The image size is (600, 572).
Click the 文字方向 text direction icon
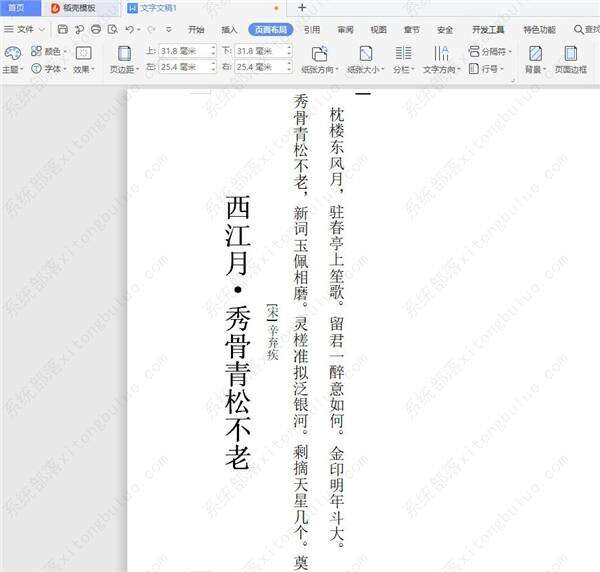coord(441,53)
